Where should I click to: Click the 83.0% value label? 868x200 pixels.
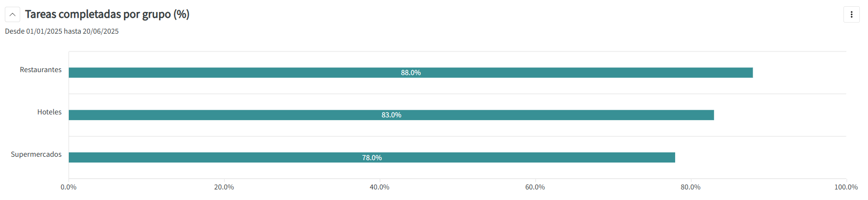coord(391,115)
